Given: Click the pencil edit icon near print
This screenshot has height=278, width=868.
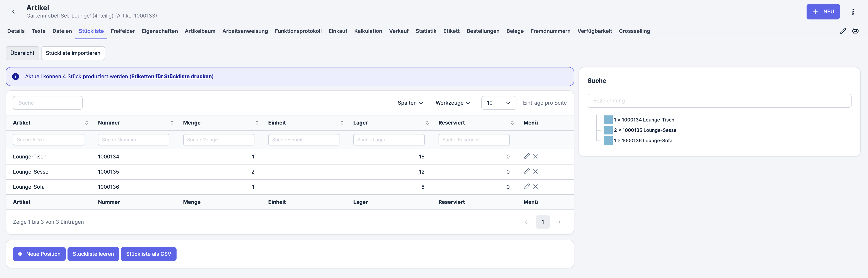Looking at the screenshot, I should [x=843, y=31].
